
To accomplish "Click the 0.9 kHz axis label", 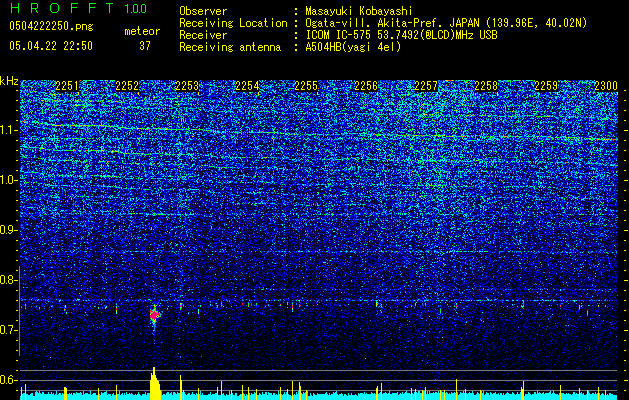I will (x=9, y=230).
